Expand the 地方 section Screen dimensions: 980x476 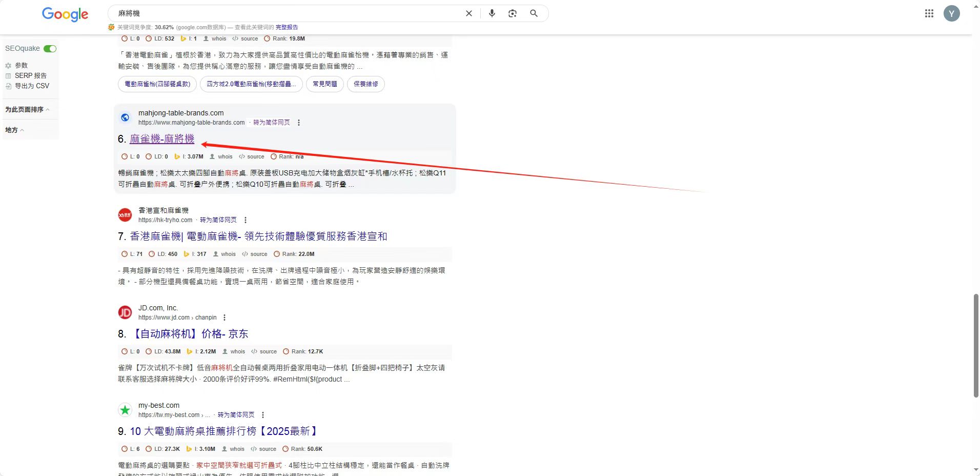pos(14,130)
